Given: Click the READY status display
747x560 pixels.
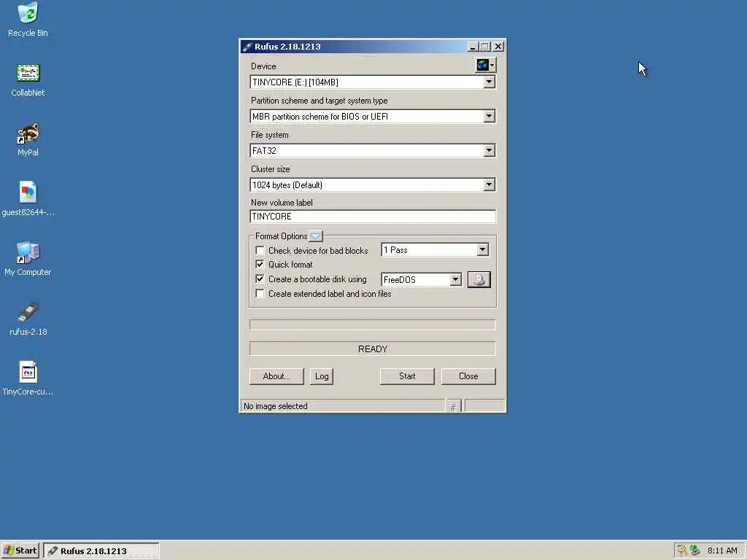Looking at the screenshot, I should click(x=373, y=349).
